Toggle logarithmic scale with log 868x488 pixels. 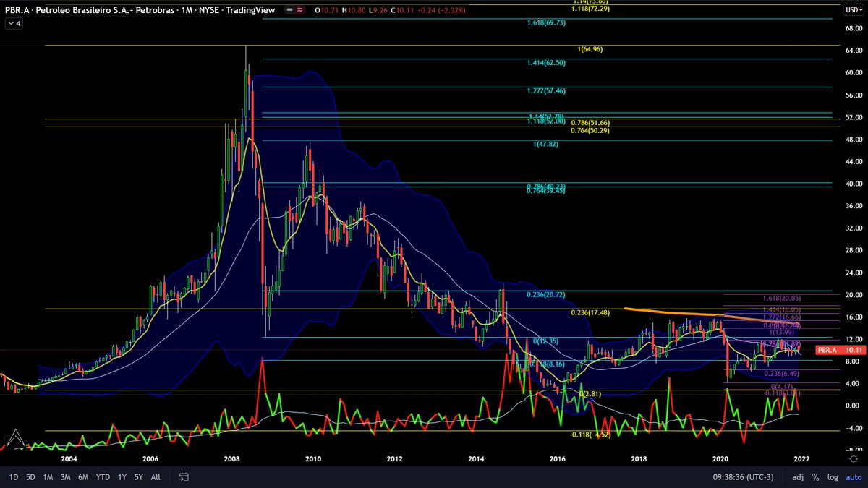(x=833, y=477)
